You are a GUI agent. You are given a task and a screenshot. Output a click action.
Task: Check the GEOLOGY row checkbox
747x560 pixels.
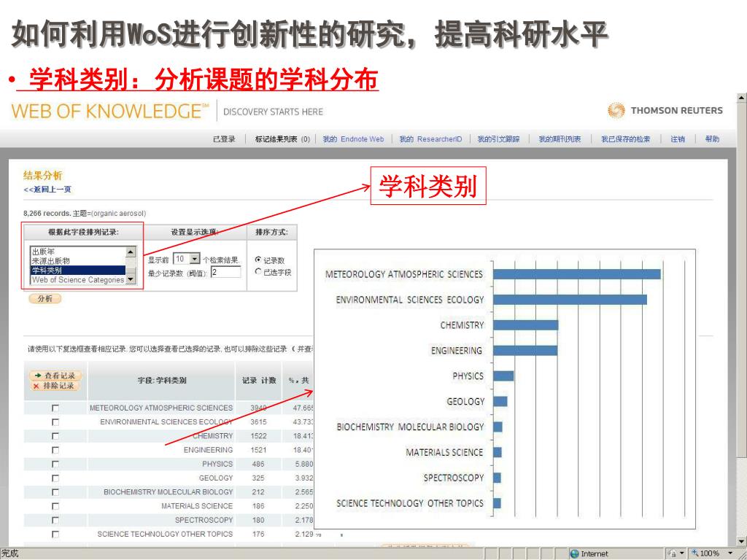[x=55, y=478]
